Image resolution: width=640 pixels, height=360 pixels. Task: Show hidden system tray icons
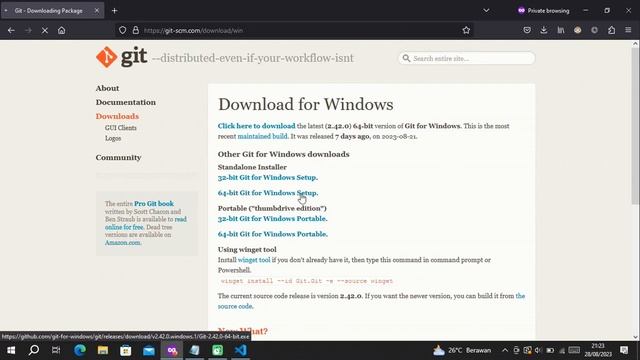click(x=505, y=350)
